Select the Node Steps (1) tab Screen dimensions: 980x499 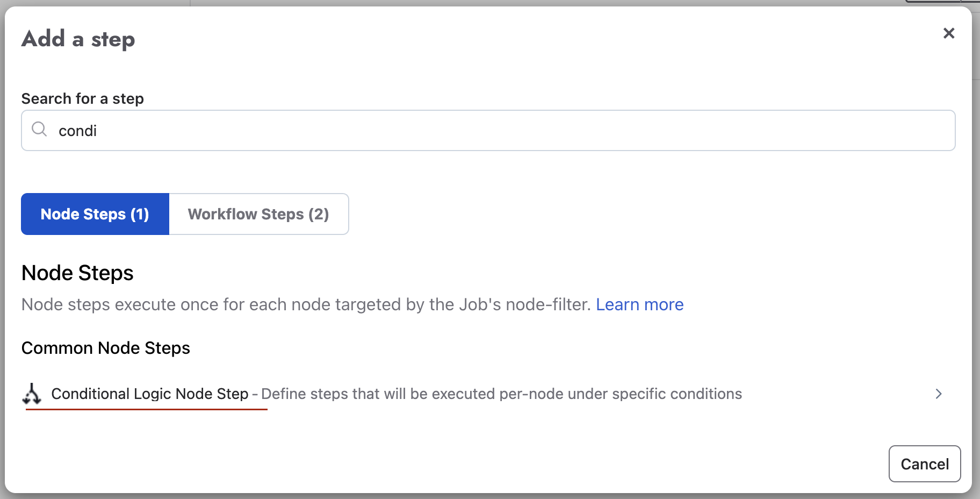click(94, 214)
